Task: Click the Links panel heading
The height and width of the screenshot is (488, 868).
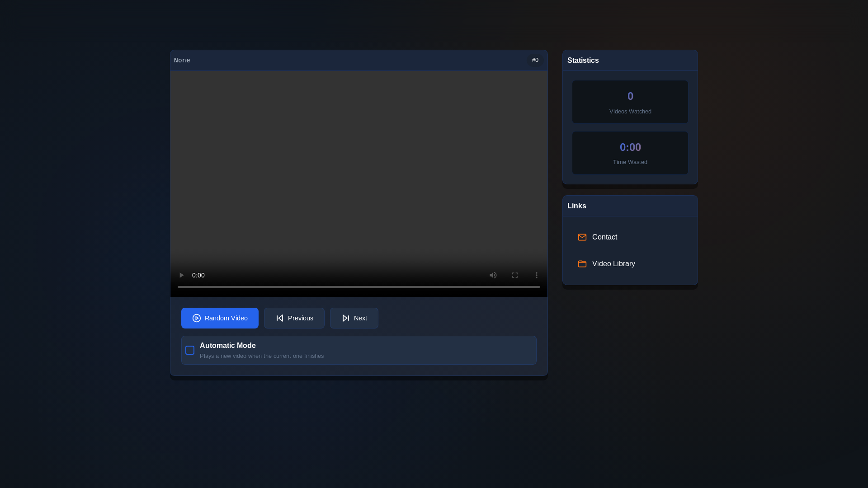Action: point(576,206)
